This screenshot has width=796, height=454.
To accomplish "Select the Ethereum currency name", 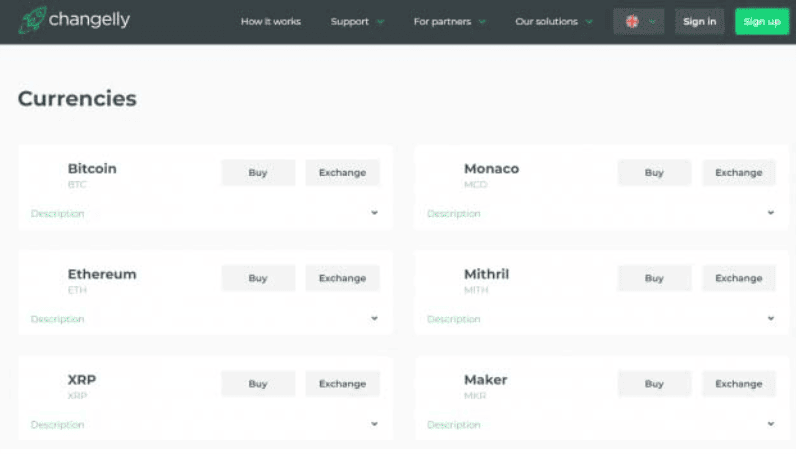I will [x=102, y=274].
